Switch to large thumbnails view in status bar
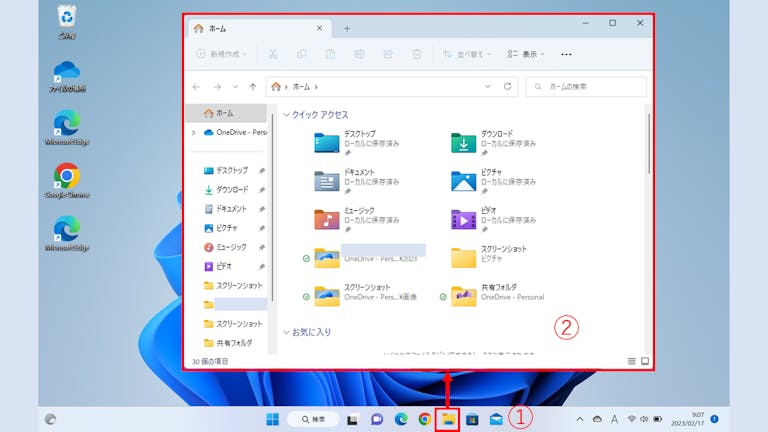Viewport: 768px width, 432px height. pos(645,361)
